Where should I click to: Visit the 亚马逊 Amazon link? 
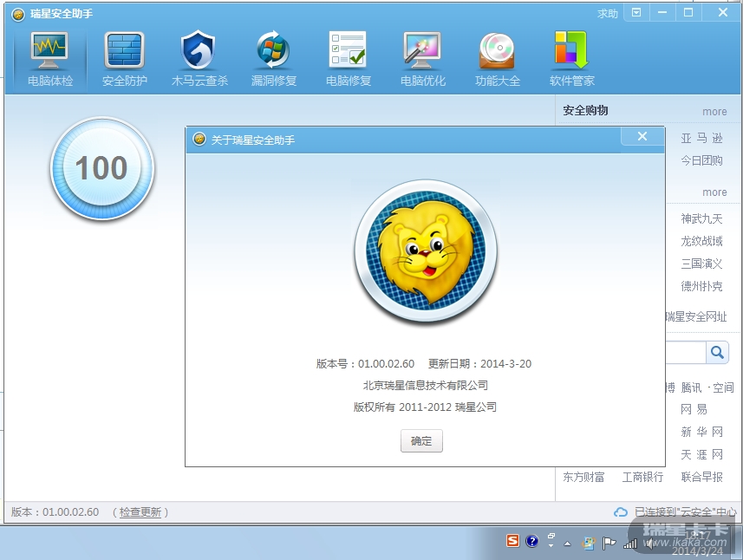tap(701, 138)
